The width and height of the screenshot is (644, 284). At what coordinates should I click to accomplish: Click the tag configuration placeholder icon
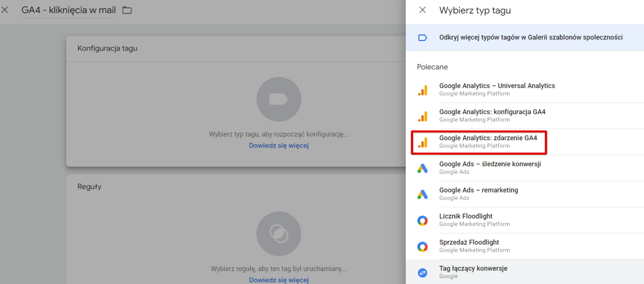pyautogui.click(x=279, y=99)
